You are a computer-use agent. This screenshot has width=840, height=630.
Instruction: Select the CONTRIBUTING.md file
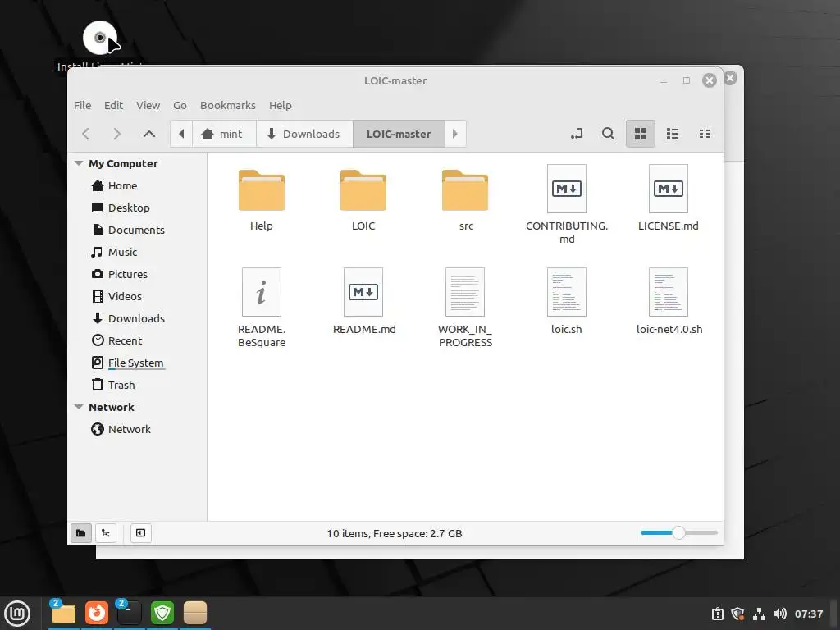coord(567,204)
